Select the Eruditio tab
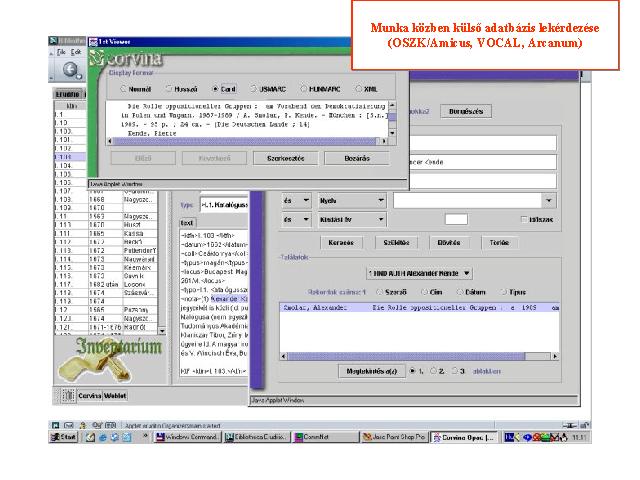640x480 pixels. point(68,94)
